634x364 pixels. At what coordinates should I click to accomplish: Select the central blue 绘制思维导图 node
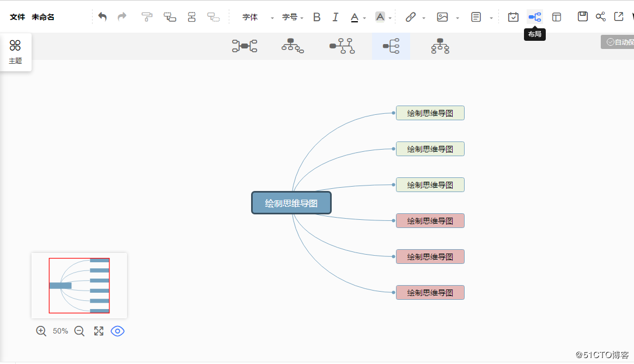(x=291, y=203)
